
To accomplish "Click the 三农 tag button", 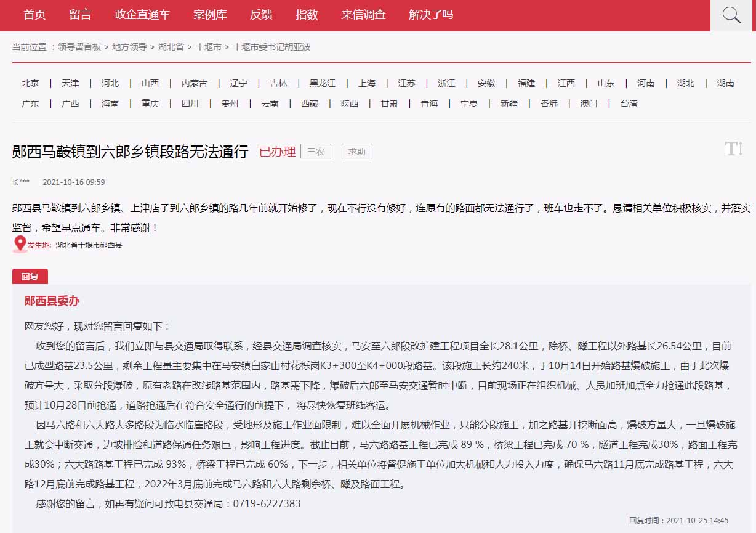I will 316,151.
